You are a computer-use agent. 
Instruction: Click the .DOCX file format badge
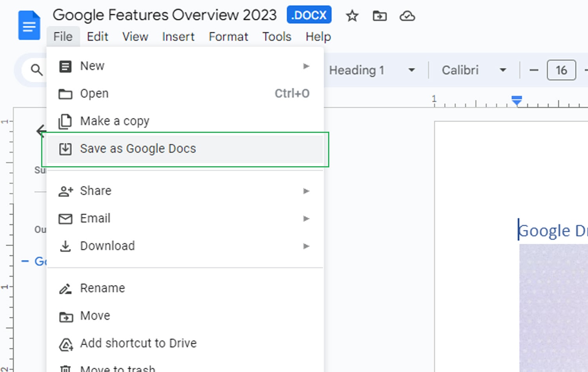click(309, 15)
